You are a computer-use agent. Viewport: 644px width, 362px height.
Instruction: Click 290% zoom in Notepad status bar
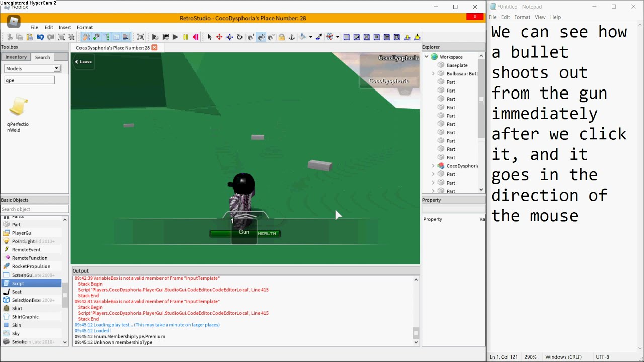(x=530, y=357)
